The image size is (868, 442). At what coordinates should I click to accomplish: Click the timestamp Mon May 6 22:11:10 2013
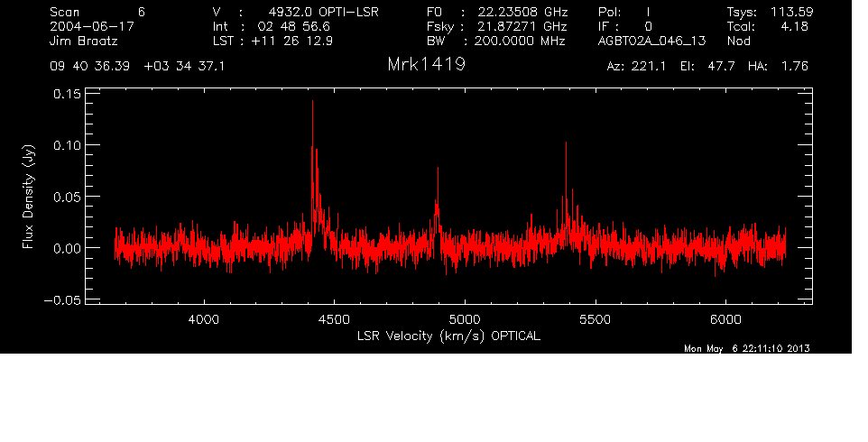[747, 348]
